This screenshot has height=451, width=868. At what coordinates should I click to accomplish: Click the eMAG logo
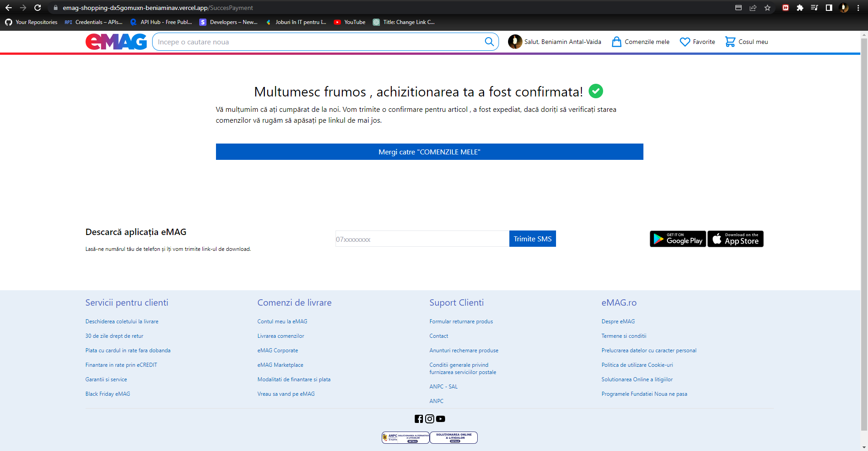116,41
